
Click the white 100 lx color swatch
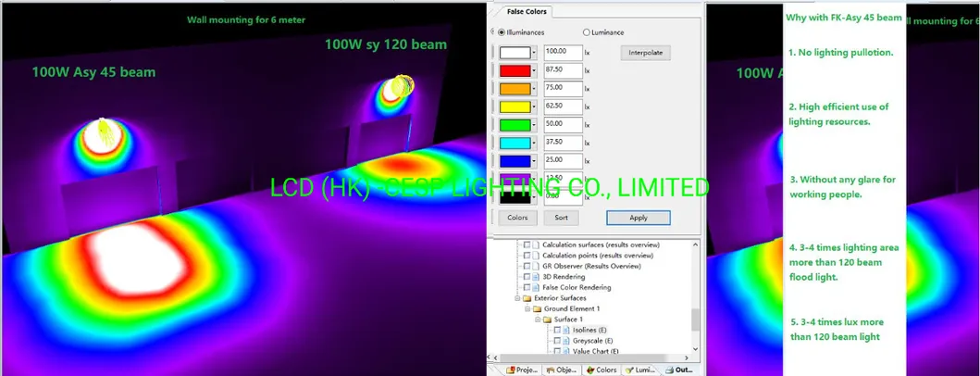coord(515,53)
